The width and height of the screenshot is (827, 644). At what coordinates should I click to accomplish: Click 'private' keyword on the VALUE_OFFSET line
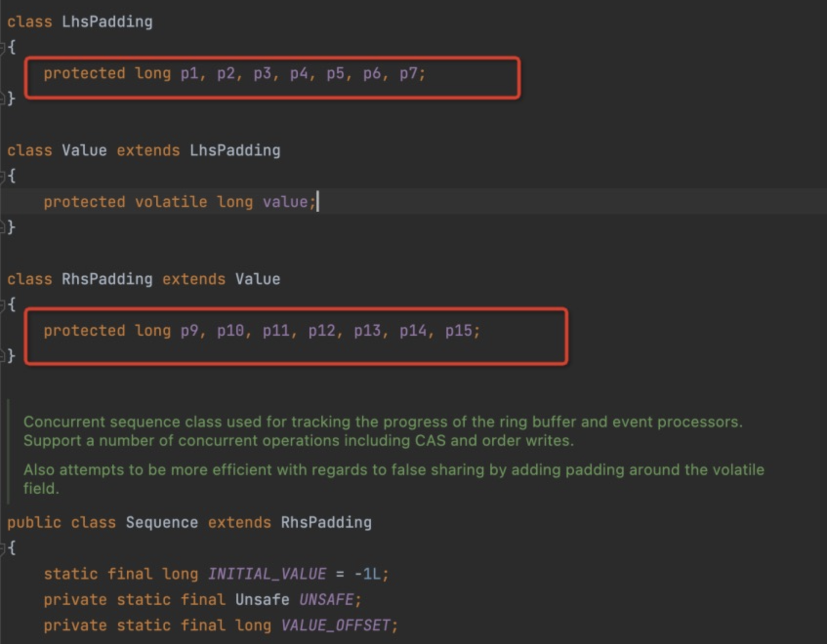click(x=75, y=625)
